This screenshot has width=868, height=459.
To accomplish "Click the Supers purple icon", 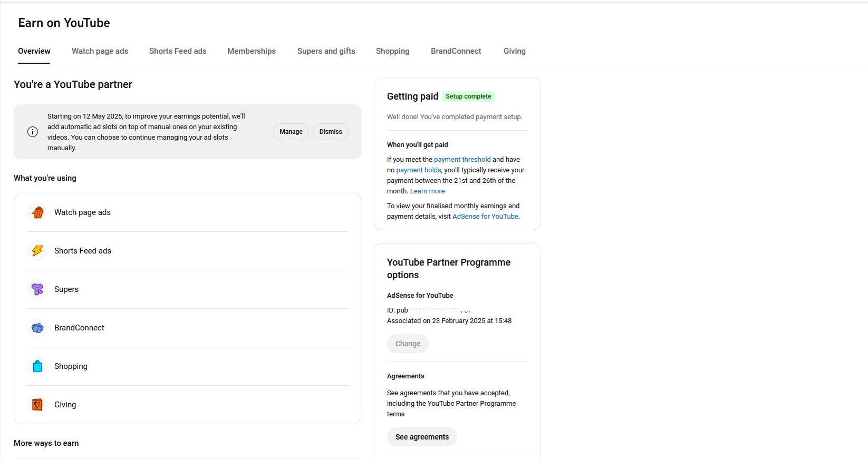I will pyautogui.click(x=37, y=289).
